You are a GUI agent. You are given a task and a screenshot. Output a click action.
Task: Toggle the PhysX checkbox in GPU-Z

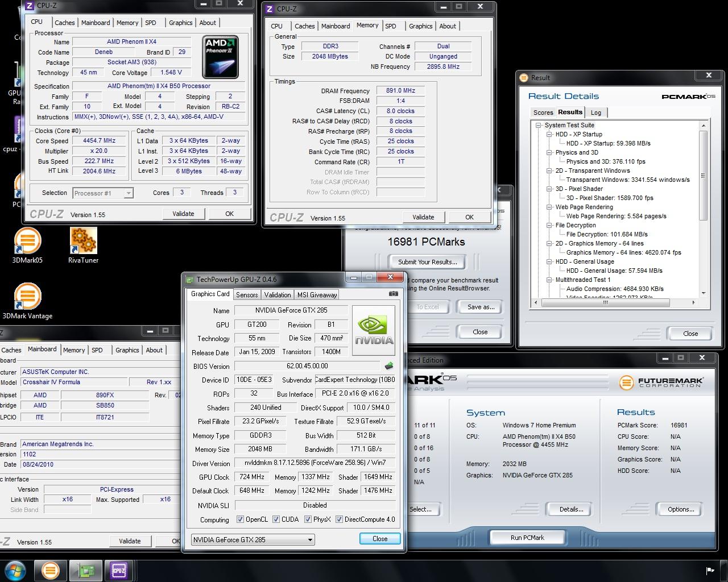[308, 519]
